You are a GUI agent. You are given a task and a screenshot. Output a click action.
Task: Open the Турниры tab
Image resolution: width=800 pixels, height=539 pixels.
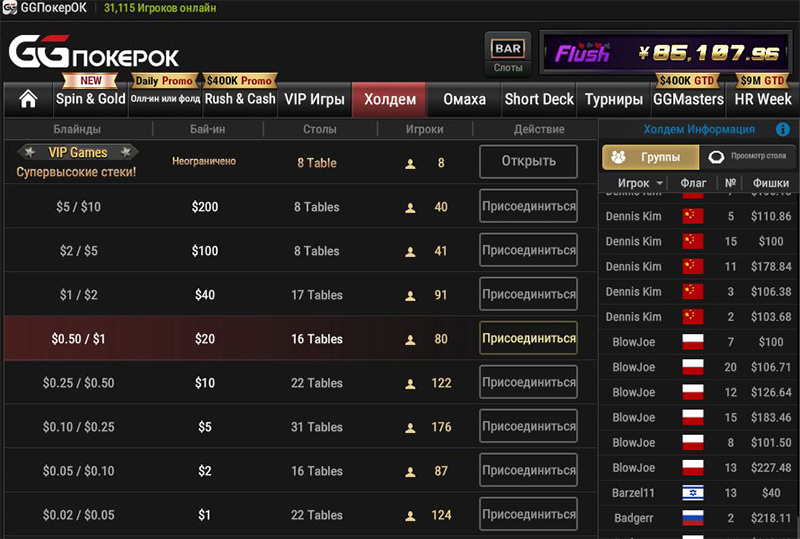tap(613, 99)
